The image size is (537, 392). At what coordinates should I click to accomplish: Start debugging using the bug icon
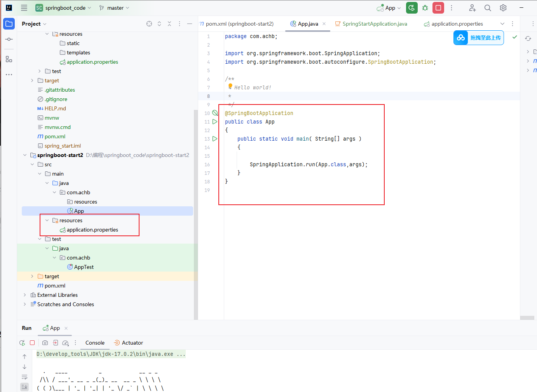click(x=425, y=7)
